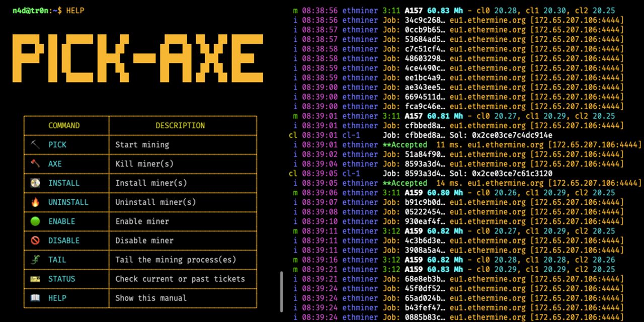Select the pickaxe icon next to PICK
The height and width of the screenshot is (322, 644).
[35, 144]
